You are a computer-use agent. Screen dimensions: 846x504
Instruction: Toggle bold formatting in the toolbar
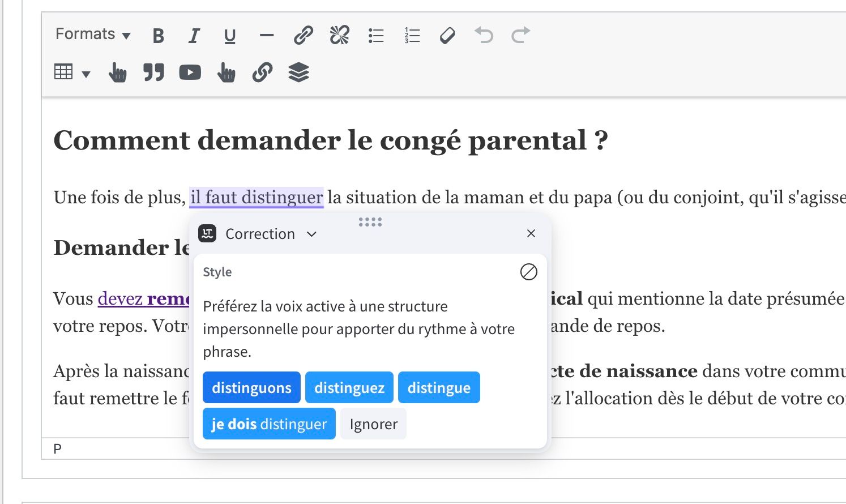coord(158,35)
